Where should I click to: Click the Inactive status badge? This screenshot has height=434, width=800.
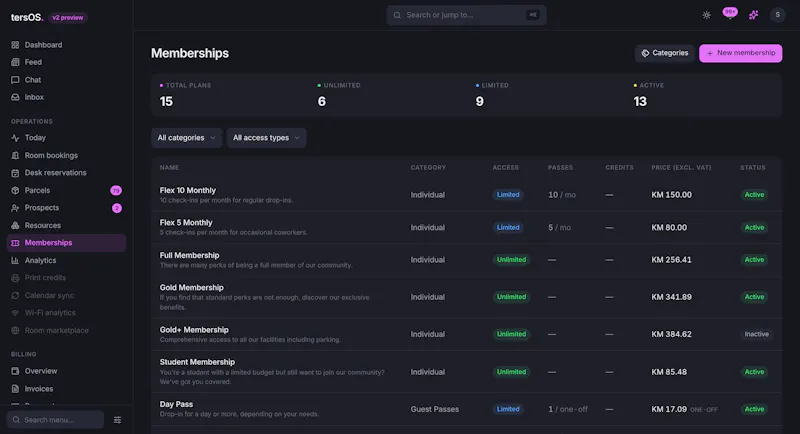(756, 334)
